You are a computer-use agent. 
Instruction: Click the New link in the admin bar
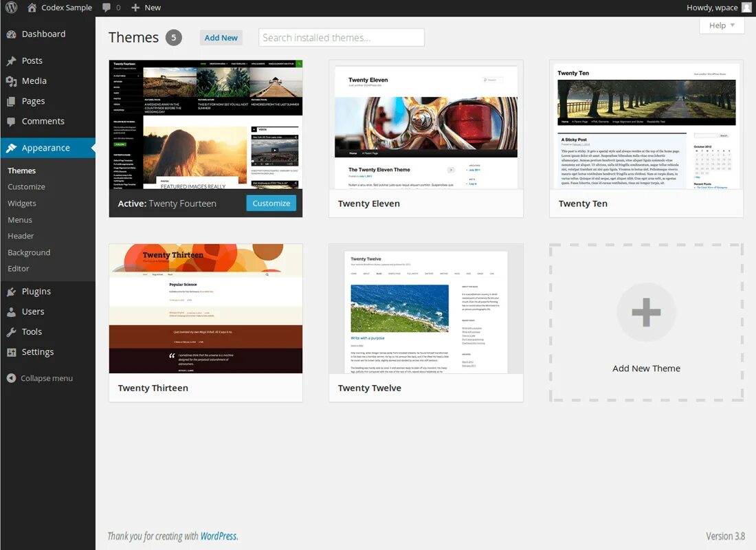pos(153,8)
